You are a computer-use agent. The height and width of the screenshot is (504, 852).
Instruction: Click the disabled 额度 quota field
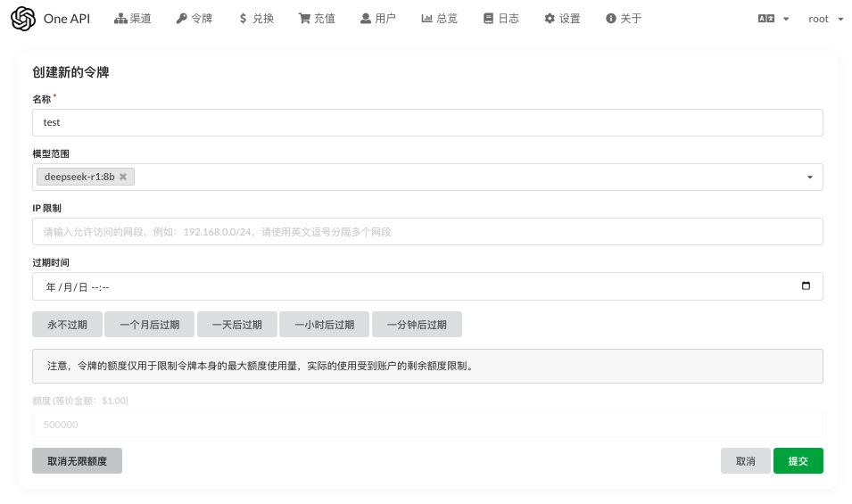pos(427,425)
